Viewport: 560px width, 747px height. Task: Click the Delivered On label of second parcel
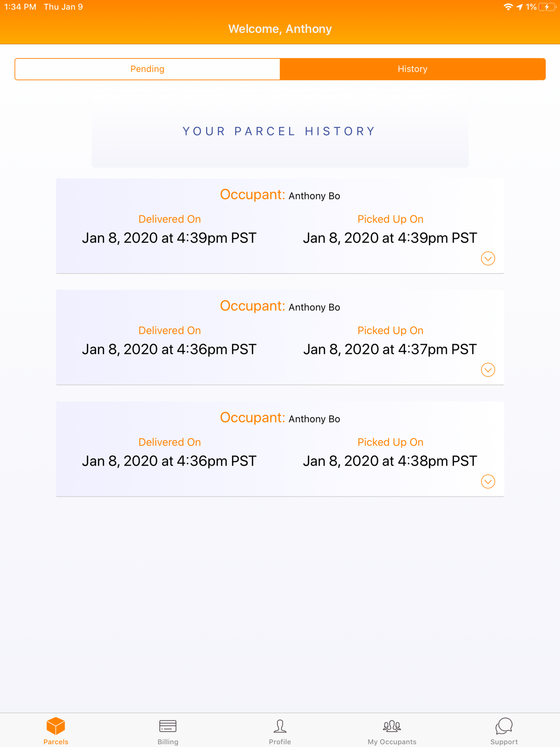(169, 330)
